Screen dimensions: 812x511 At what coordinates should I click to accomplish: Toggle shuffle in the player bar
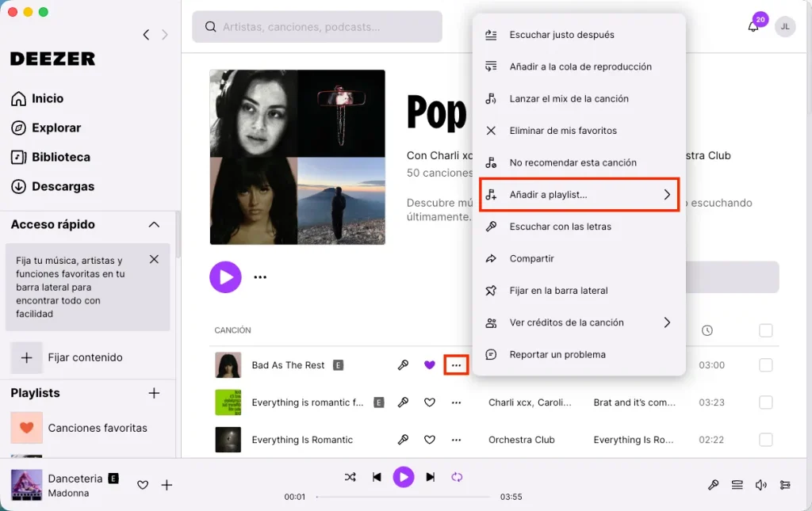point(350,477)
